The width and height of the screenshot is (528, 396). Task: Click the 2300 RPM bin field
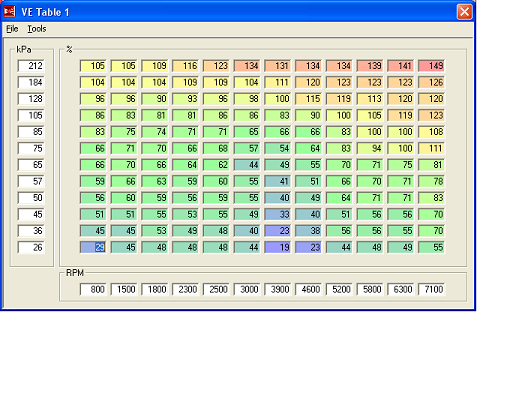[185, 289]
